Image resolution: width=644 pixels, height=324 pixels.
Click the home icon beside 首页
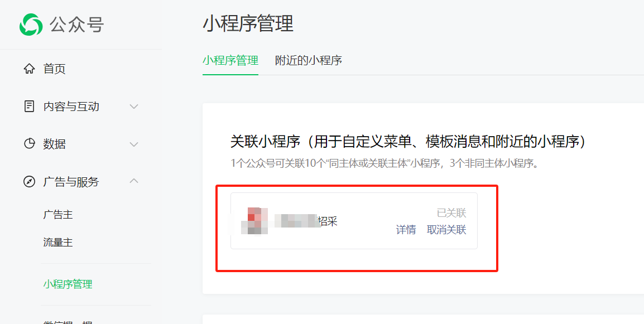tap(29, 69)
